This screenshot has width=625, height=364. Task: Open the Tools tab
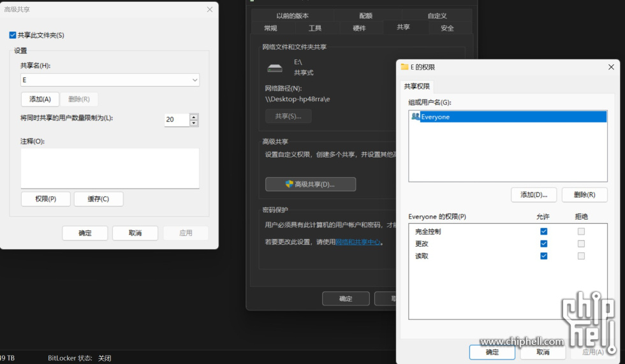tap(315, 28)
